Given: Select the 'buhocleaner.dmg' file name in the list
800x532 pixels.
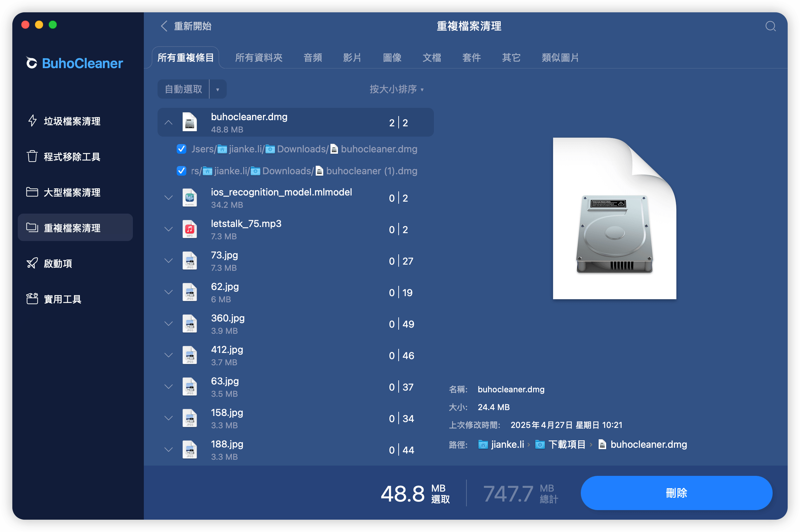Looking at the screenshot, I should [x=249, y=117].
